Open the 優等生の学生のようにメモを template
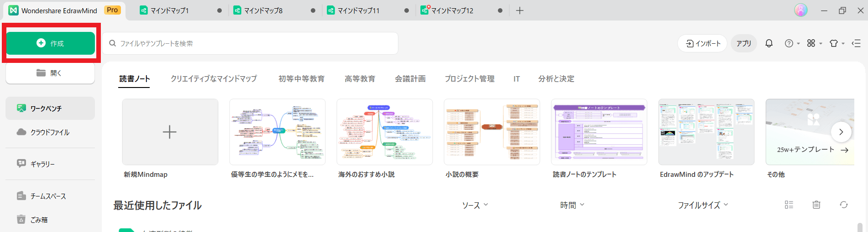 point(277,132)
